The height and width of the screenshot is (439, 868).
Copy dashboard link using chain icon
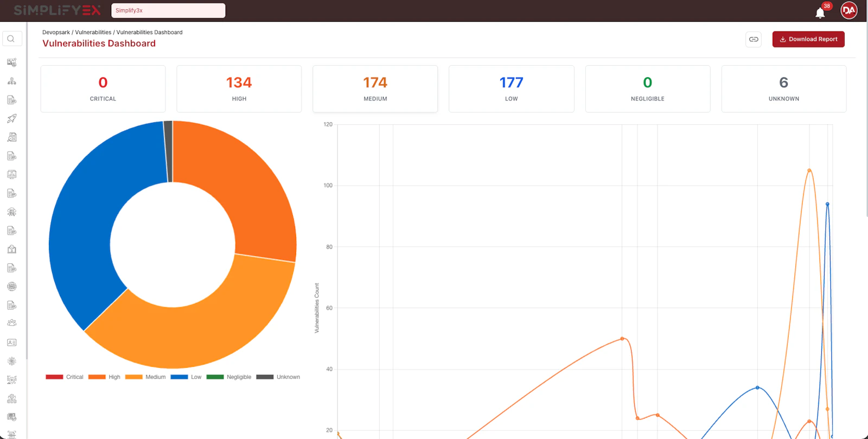[x=754, y=39]
